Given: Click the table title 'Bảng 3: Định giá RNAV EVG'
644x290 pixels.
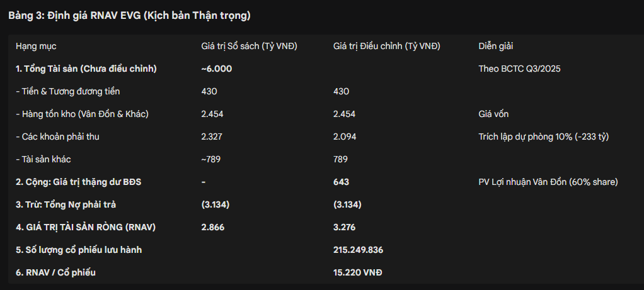Looking at the screenshot, I should pyautogui.click(x=128, y=14).
